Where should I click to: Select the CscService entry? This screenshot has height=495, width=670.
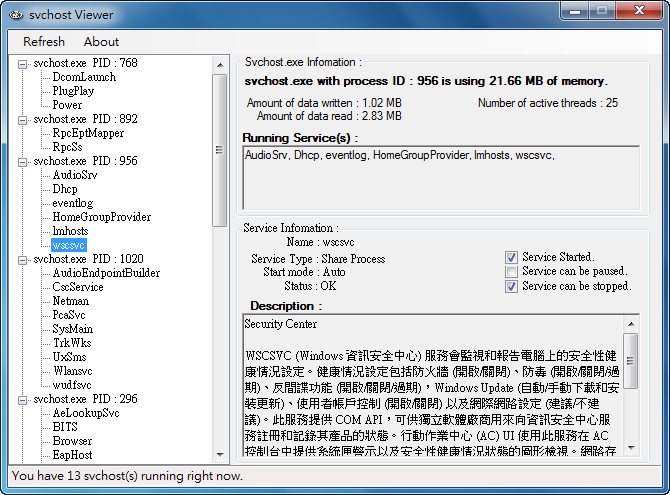(78, 287)
